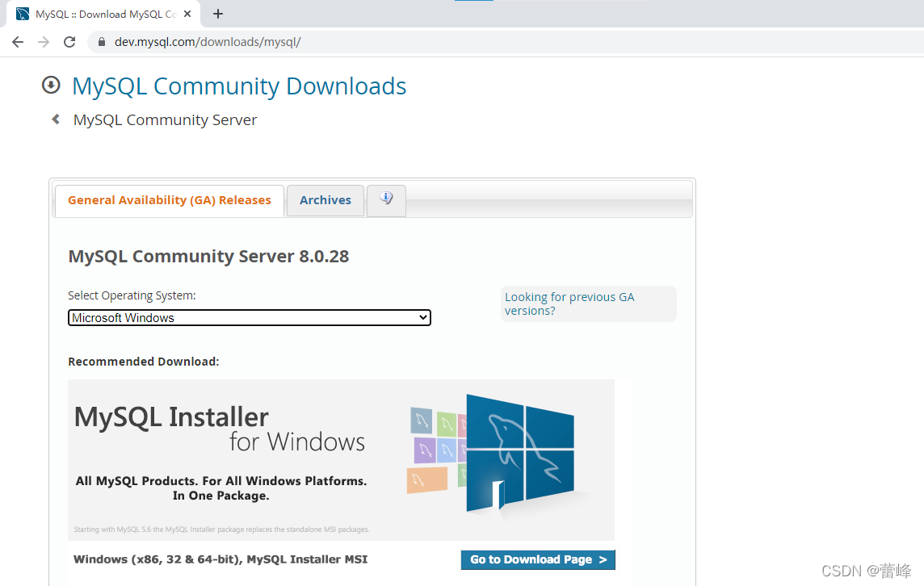Click the padlock site security icon

tap(102, 42)
